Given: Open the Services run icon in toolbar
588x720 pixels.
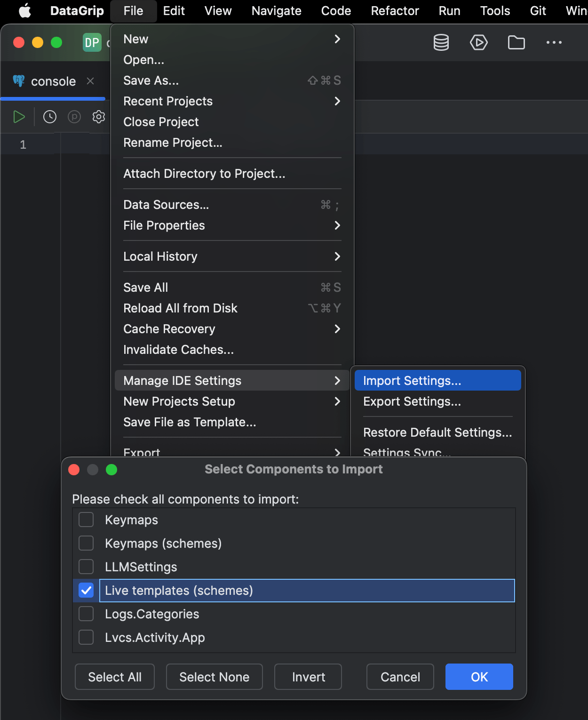Looking at the screenshot, I should tap(479, 43).
